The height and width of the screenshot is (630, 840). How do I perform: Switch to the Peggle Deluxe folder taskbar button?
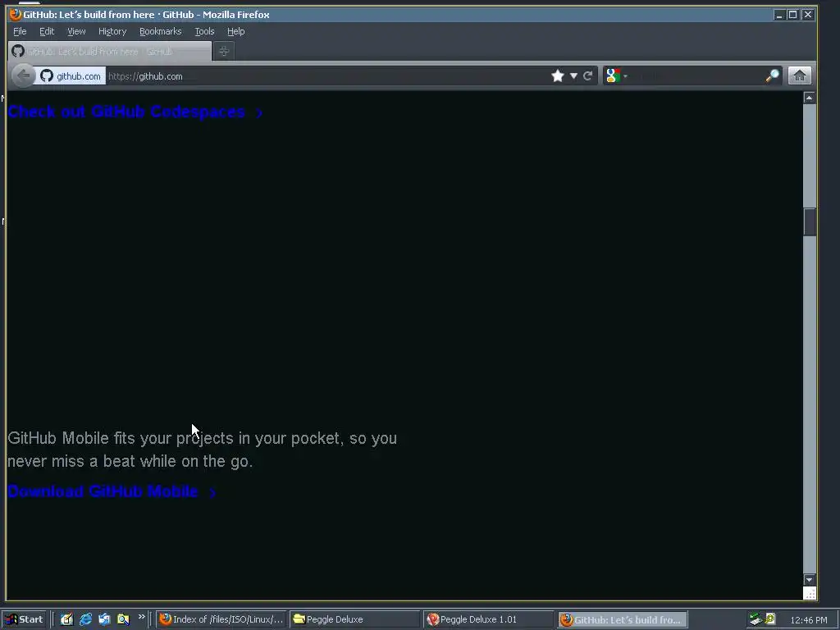click(x=354, y=619)
